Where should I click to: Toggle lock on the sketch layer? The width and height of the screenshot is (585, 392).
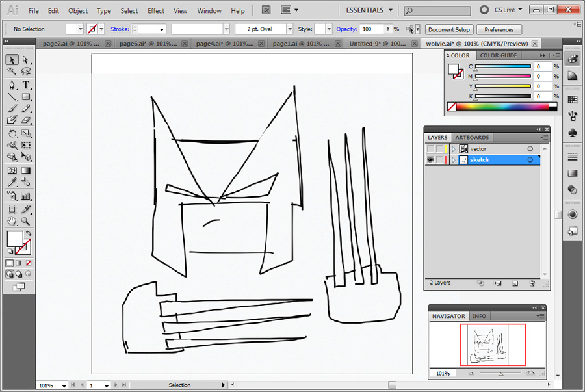click(x=439, y=160)
